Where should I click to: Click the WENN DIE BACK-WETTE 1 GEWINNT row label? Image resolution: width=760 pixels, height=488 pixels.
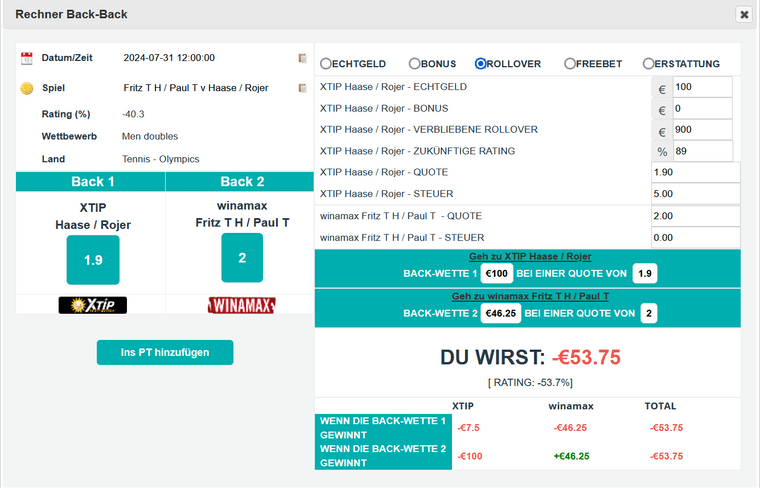(x=383, y=428)
